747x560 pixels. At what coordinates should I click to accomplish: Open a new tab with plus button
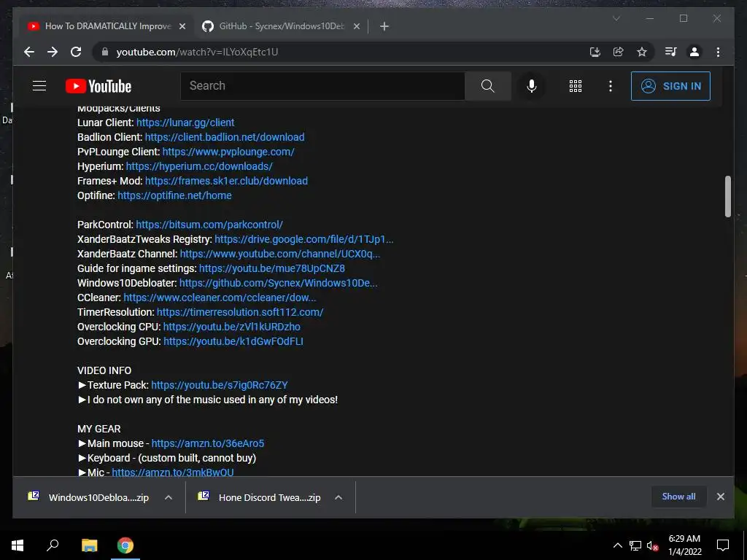coord(384,26)
